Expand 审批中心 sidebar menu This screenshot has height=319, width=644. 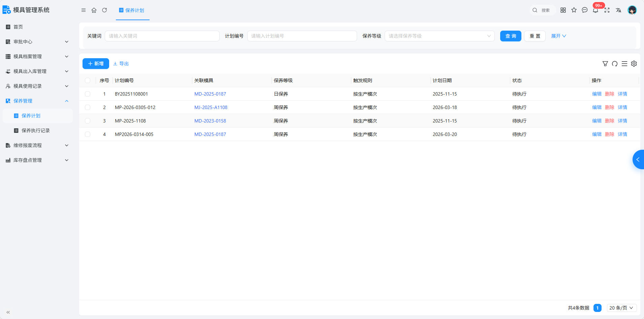click(x=37, y=42)
